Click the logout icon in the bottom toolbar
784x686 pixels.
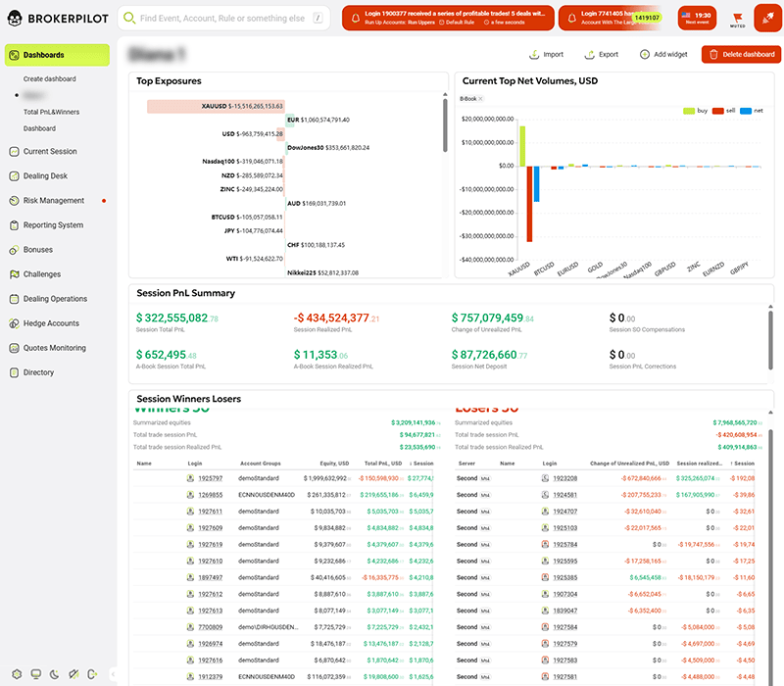coord(91,673)
